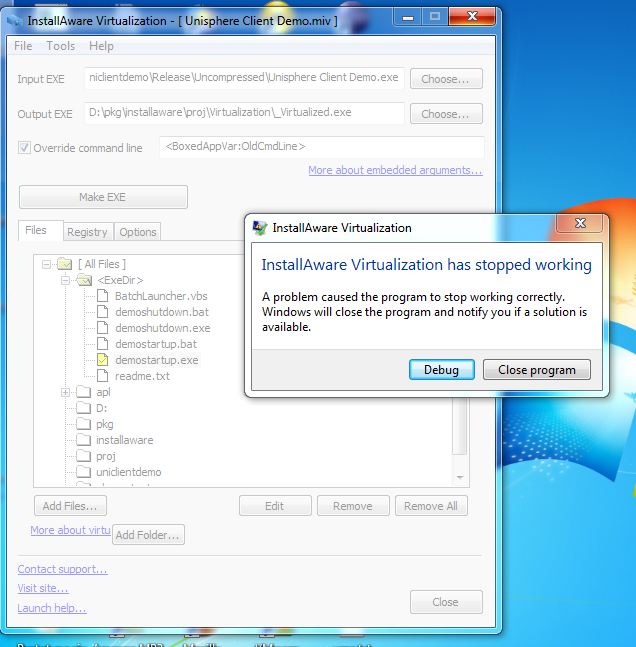Screen dimensions: 636x647
Task: Click the Close button at bottom
Action: click(x=446, y=602)
